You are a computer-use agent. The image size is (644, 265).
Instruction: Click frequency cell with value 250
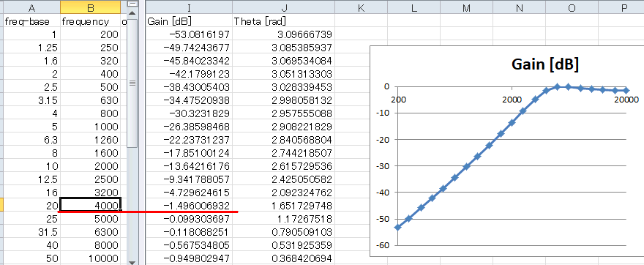coord(90,48)
